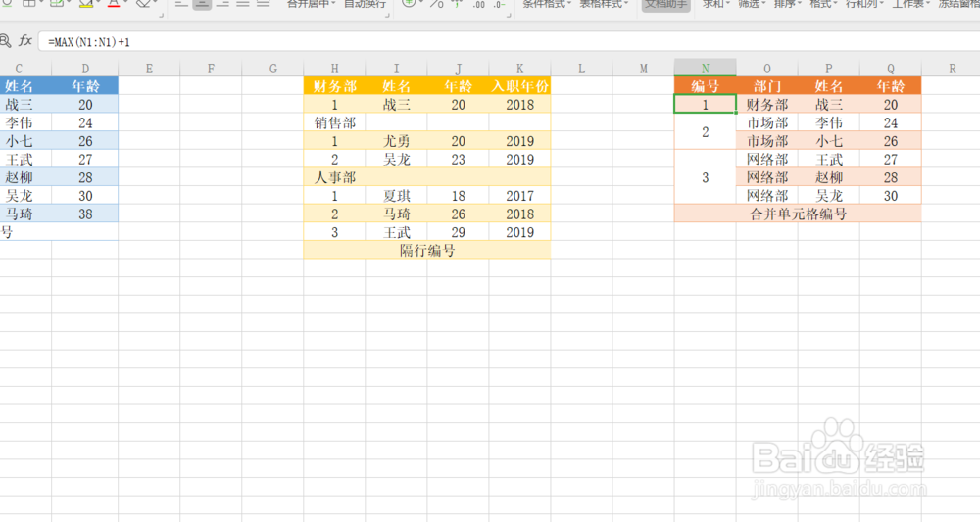Click the 夏琪 name cell
This screenshot has width=980, height=522.
pyautogui.click(x=396, y=196)
